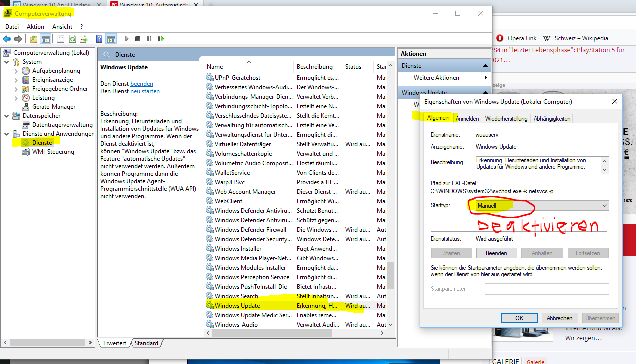Screen dimensions: 636x364
Task: Click the Export list toolbar icon
Action: 84,39
